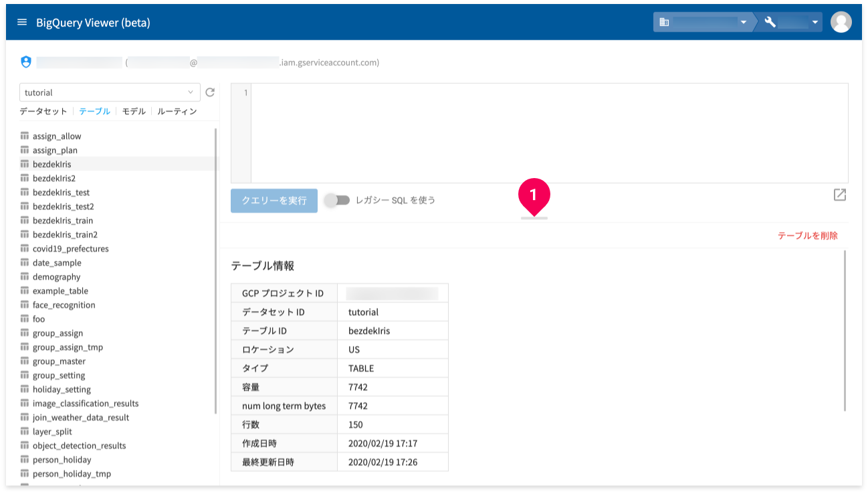Click the 最終更新日時 value 2020/02/19 17:26
The width and height of the screenshot is (868, 494).
coord(383,462)
